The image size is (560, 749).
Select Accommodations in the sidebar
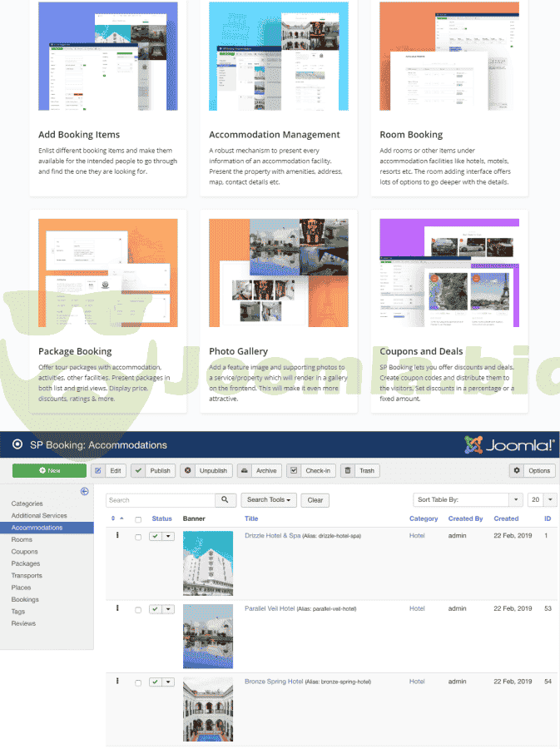(47, 528)
